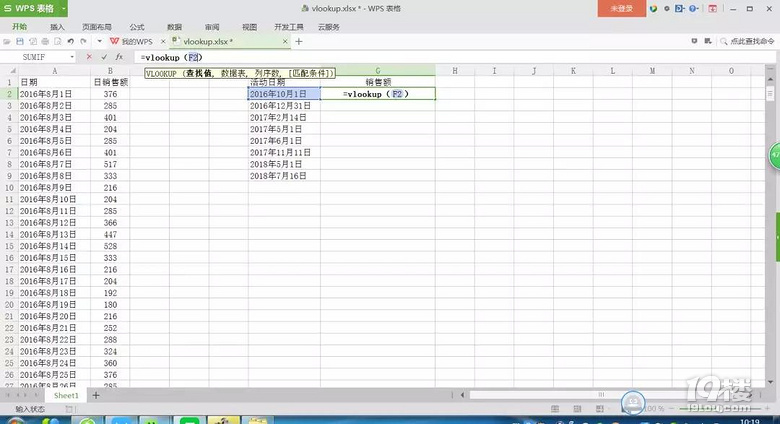This screenshot has width=780, height=424.
Task: Select column header A
Action: click(54, 71)
